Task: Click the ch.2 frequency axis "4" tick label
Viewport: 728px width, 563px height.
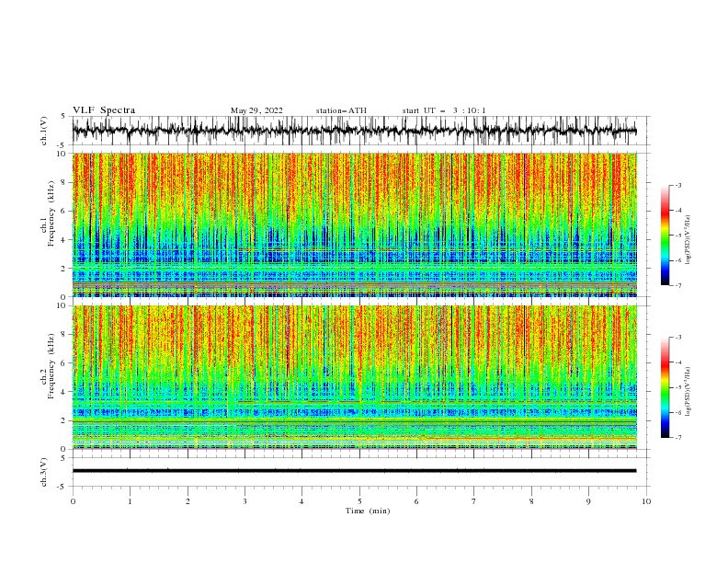Action: tap(64, 392)
